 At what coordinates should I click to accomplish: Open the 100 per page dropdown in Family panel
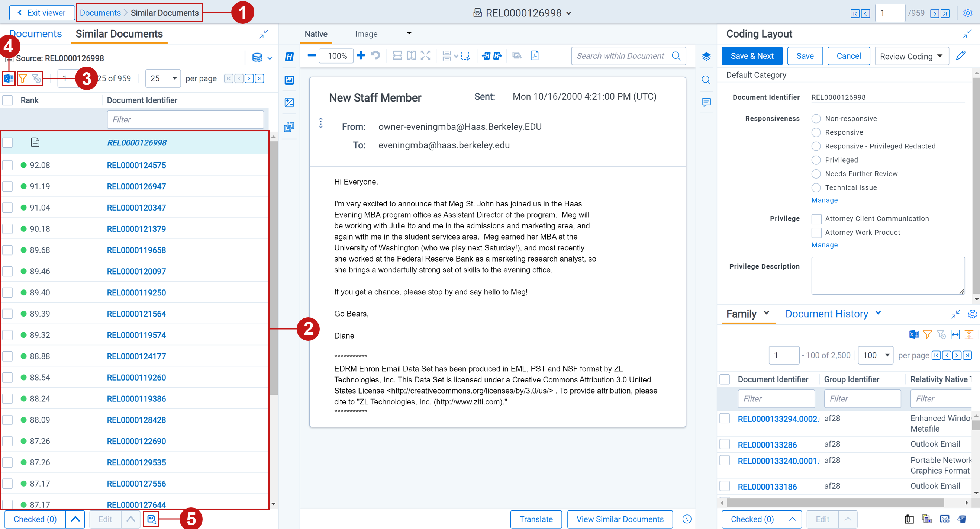coord(876,355)
